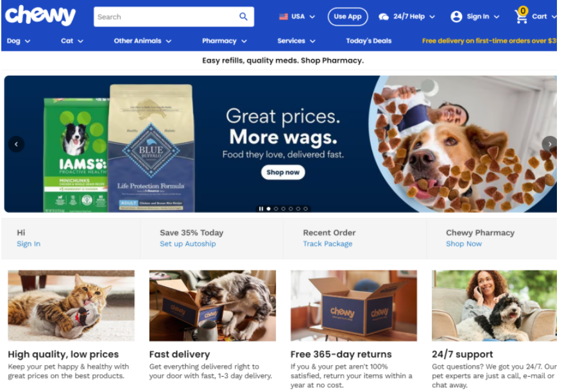This screenshot has width=564, height=392.
Task: Advance to next banner slide arrow
Action: click(x=549, y=144)
